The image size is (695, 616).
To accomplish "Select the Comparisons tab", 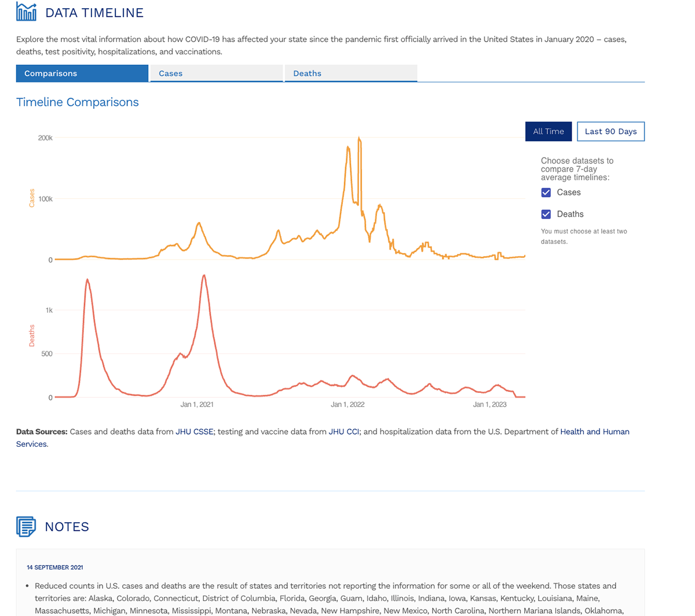I will (82, 73).
